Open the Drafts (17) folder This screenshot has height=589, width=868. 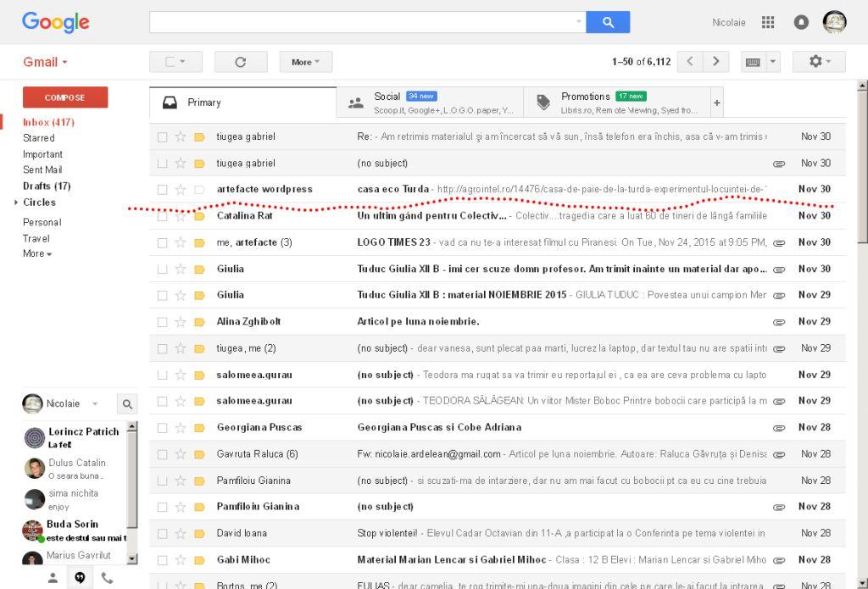tap(47, 186)
